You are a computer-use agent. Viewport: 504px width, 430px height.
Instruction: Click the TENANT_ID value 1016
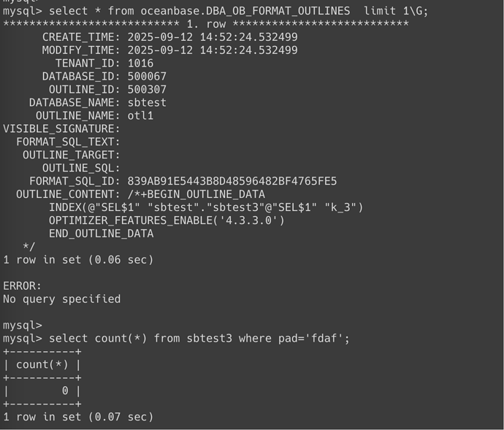pos(140,64)
